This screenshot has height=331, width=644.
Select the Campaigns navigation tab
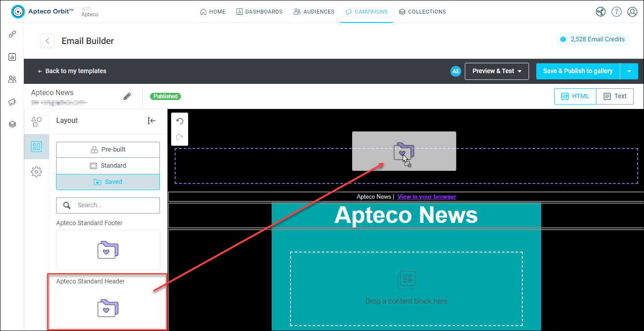366,12
